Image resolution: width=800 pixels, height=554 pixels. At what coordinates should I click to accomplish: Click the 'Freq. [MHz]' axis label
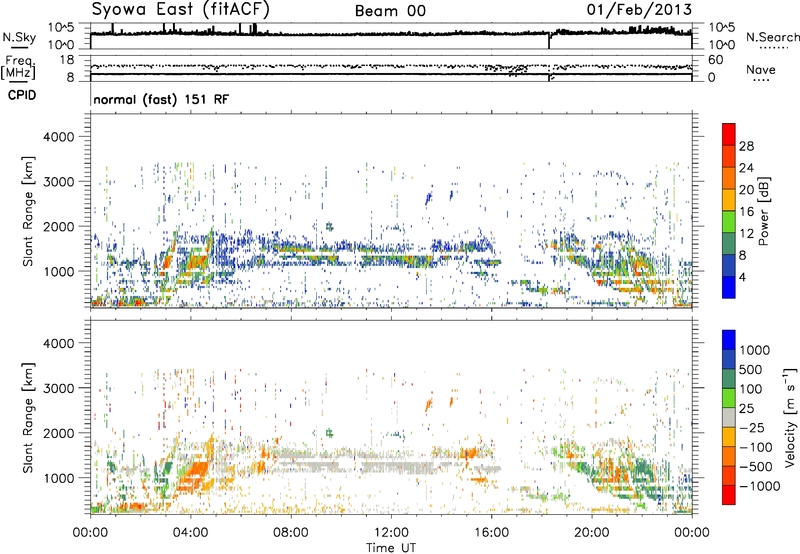[18, 67]
